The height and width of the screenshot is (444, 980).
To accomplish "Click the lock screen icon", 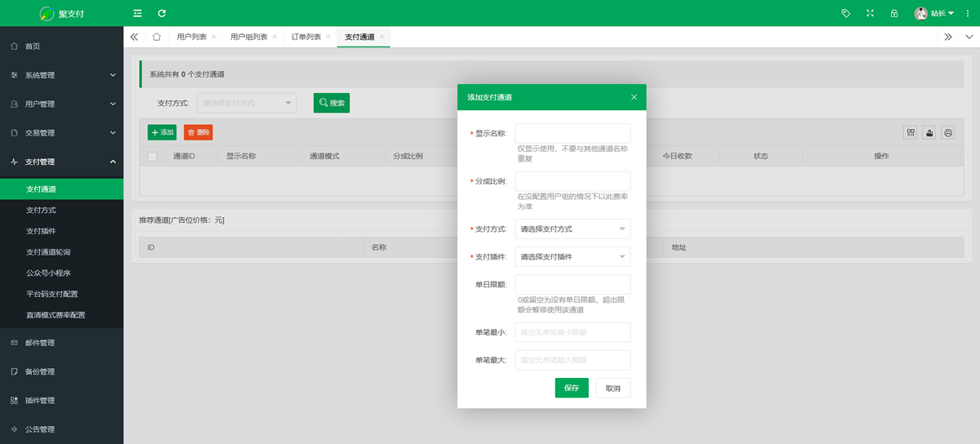I will pos(894,13).
